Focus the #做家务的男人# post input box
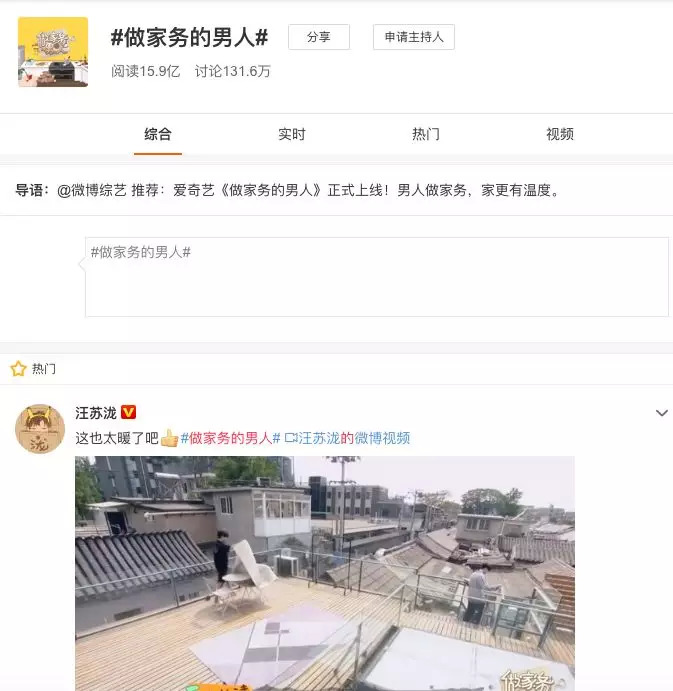The image size is (673, 691). pyautogui.click(x=377, y=277)
